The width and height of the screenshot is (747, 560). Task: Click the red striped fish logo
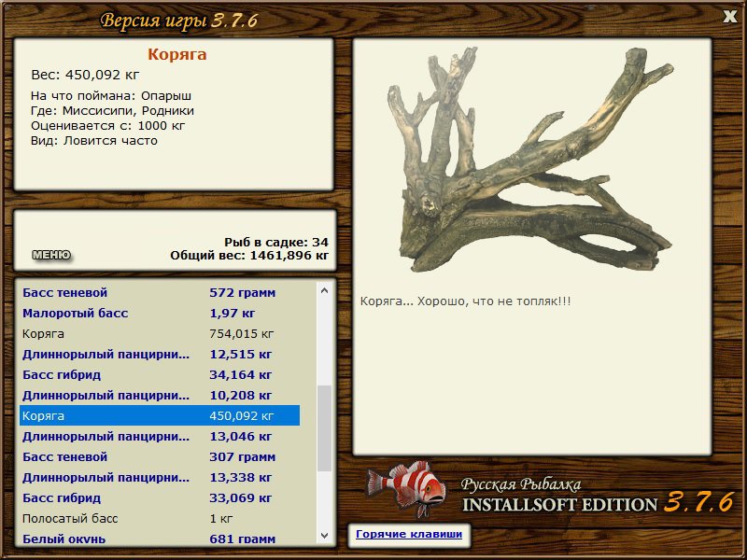[x=406, y=488]
